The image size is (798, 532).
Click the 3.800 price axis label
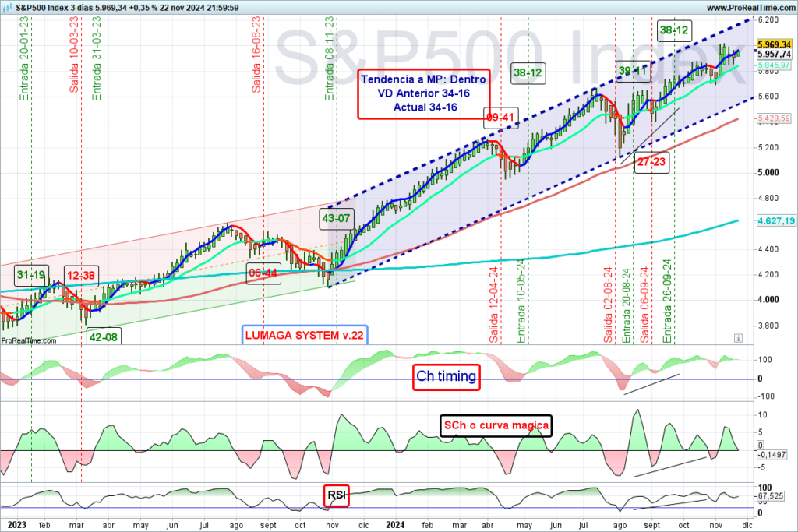tap(768, 326)
